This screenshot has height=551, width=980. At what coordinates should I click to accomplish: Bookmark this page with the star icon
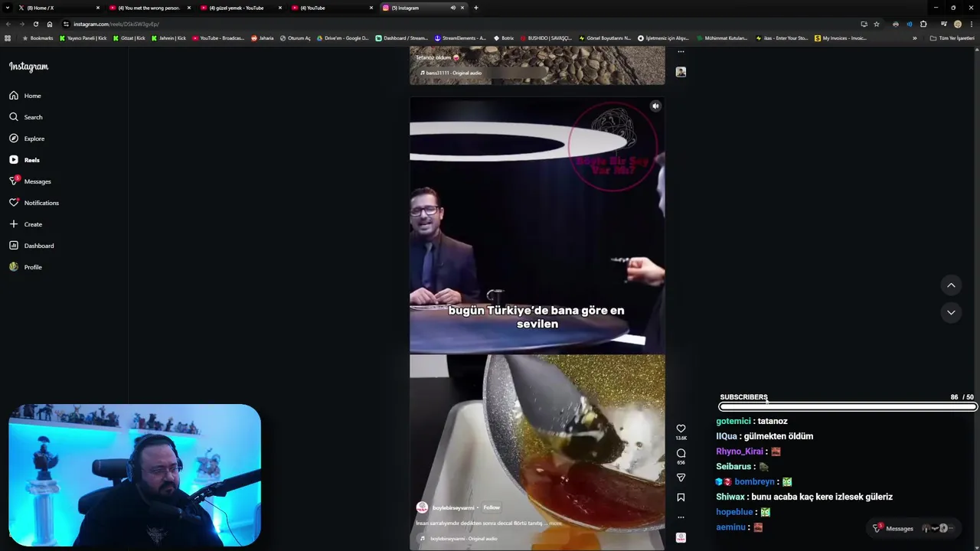tap(877, 24)
